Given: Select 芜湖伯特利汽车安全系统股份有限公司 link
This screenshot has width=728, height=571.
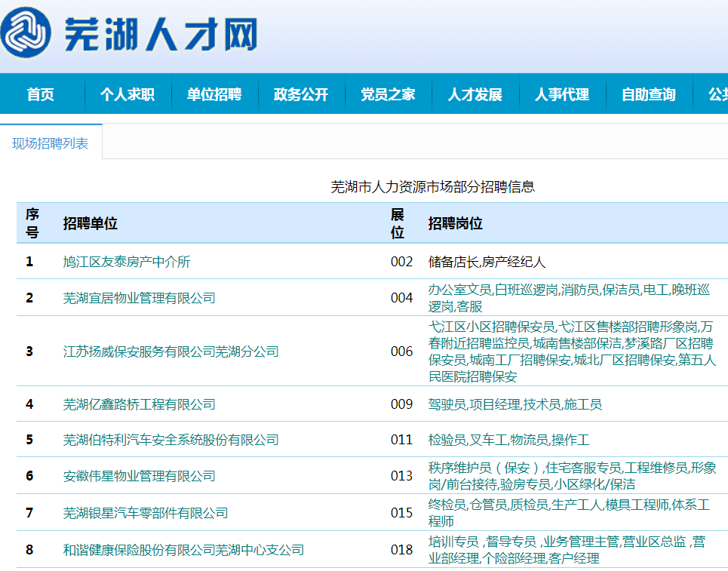Looking at the screenshot, I should [171, 440].
